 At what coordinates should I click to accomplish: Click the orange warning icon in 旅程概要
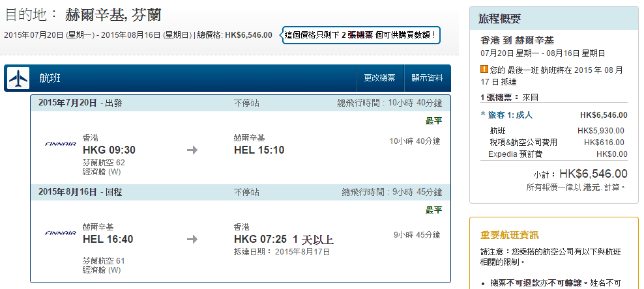(484, 70)
